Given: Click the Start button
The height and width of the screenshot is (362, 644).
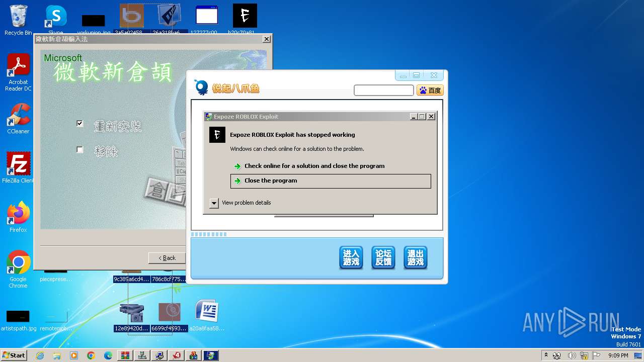Looking at the screenshot, I should pos(14,355).
